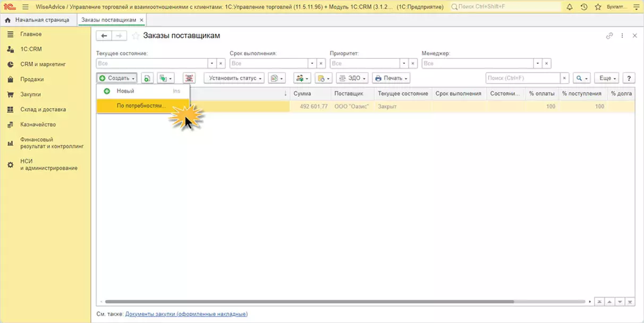Go forward with the right arrow button
644x323 pixels.
pos(120,36)
